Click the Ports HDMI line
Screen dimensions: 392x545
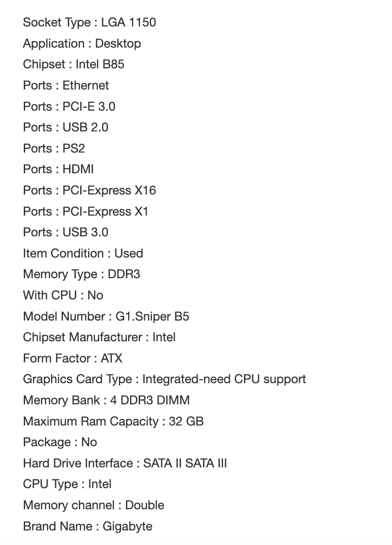(x=58, y=169)
